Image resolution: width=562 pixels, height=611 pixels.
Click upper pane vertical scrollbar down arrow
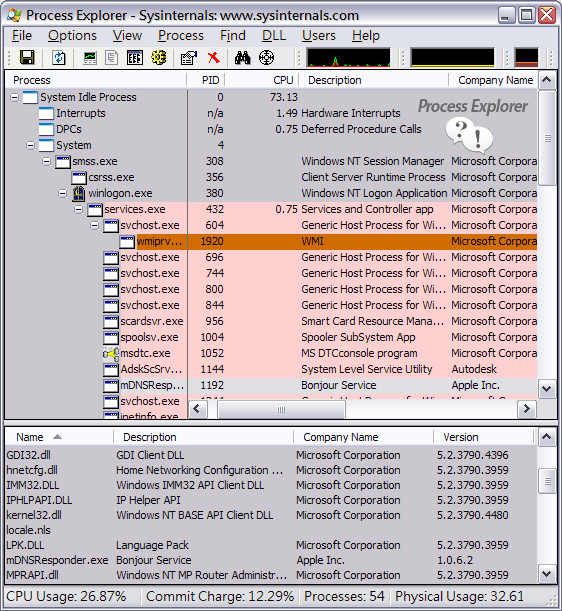click(547, 389)
